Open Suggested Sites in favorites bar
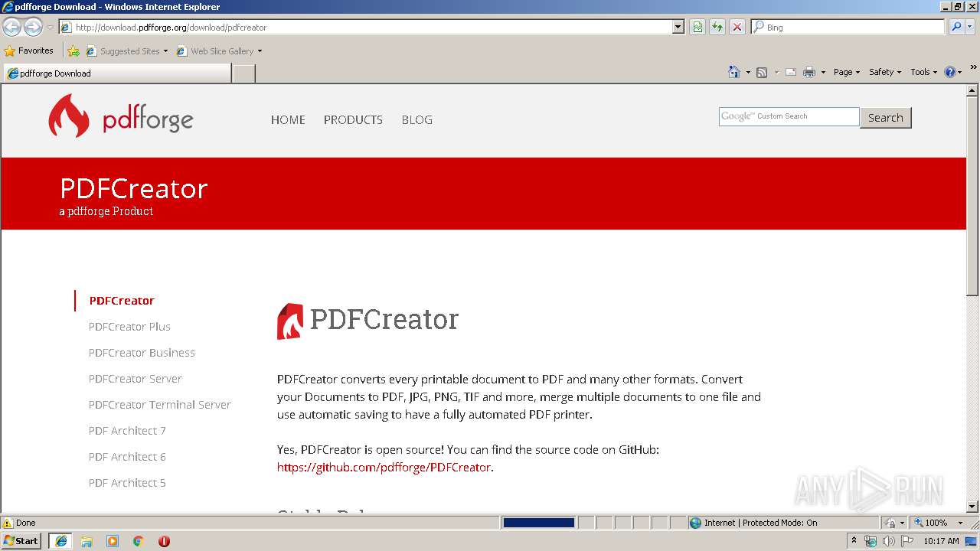This screenshot has height=551, width=980. pyautogui.click(x=126, y=51)
